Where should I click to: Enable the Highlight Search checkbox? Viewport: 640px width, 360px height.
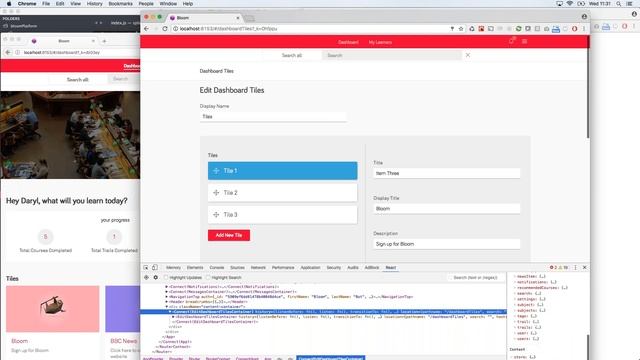208,278
